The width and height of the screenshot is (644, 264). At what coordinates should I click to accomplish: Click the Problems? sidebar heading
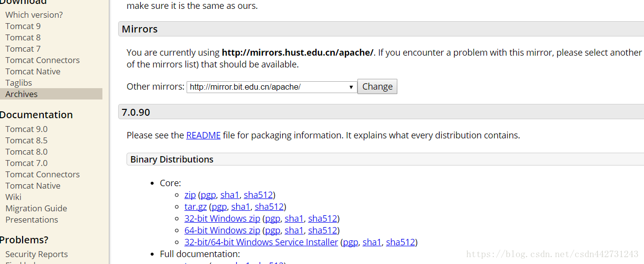[24, 240]
